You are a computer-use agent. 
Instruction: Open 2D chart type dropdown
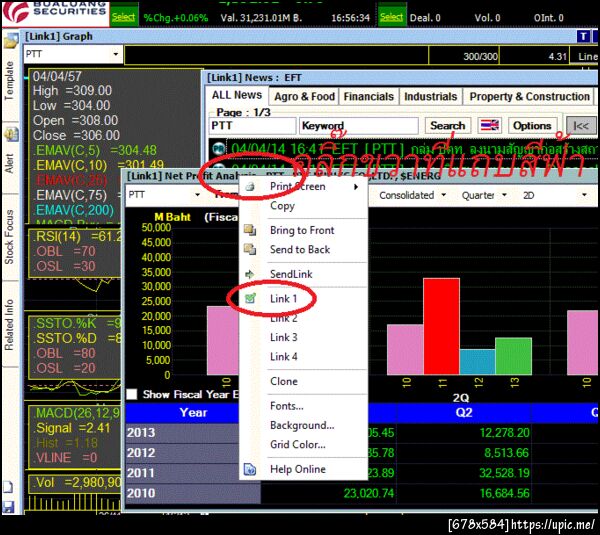point(584,195)
